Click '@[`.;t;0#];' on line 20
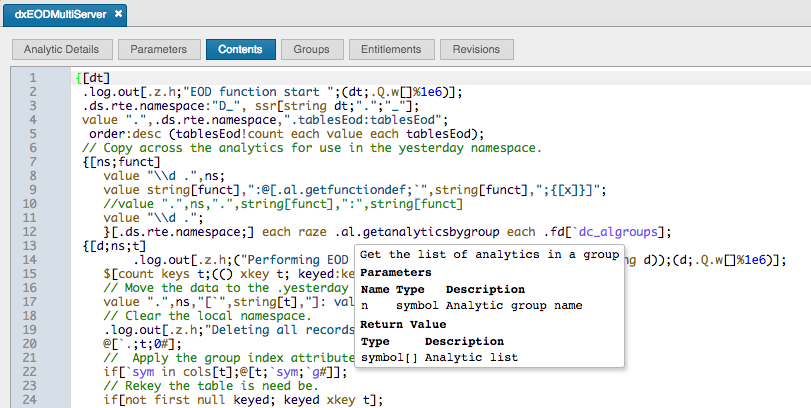This screenshot has width=811, height=408. point(143,344)
